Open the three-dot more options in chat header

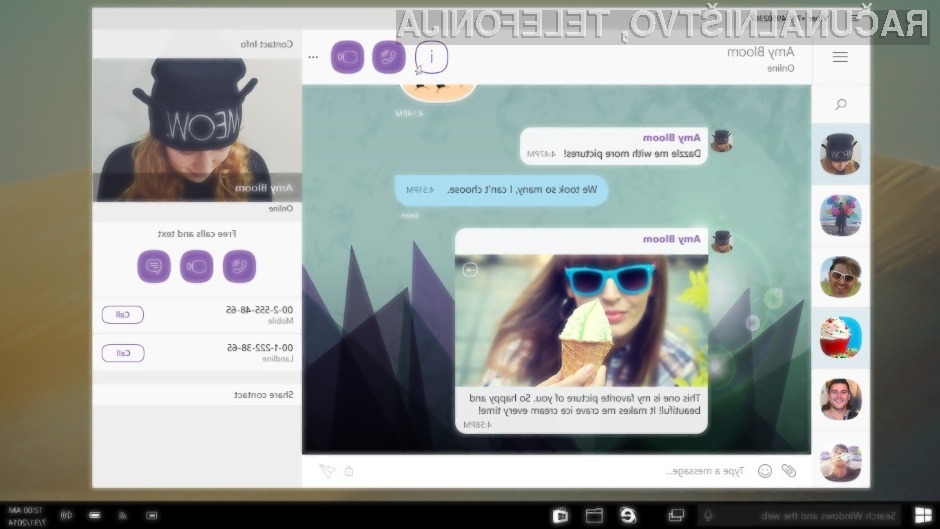[313, 58]
